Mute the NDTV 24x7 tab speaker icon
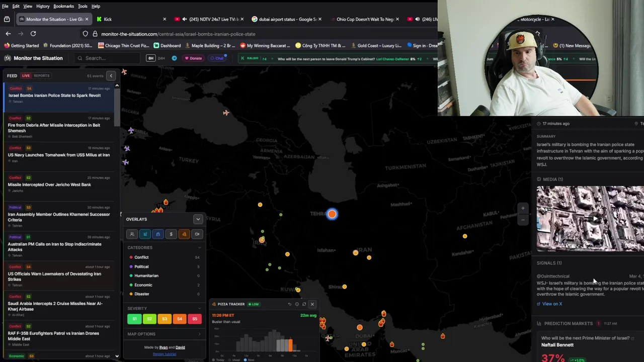This screenshot has width=644, height=362. 184,19
